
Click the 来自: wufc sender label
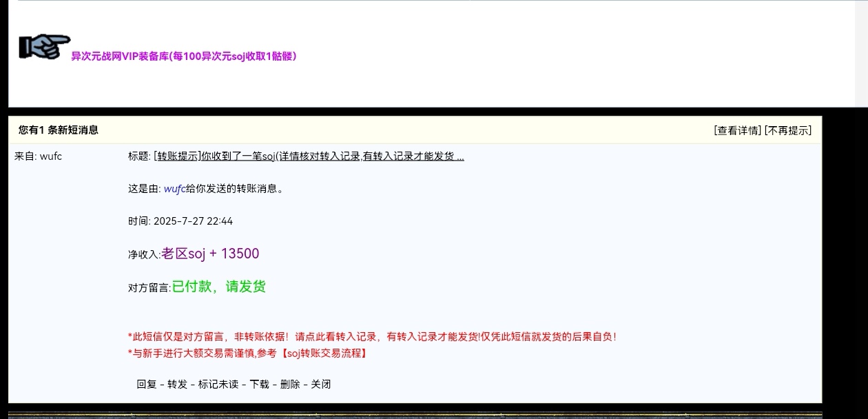(38, 156)
